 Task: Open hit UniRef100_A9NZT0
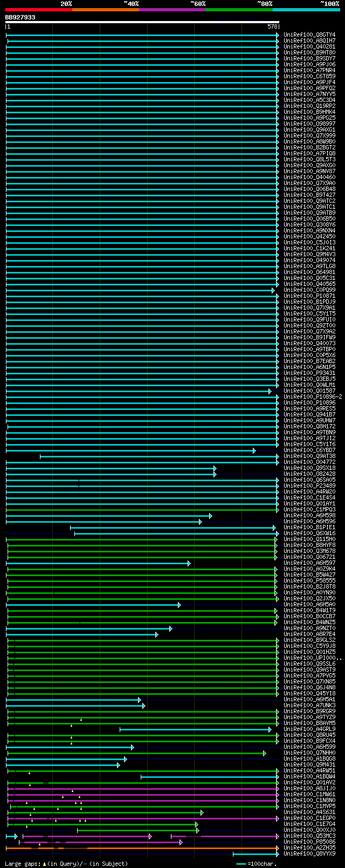coord(309,628)
